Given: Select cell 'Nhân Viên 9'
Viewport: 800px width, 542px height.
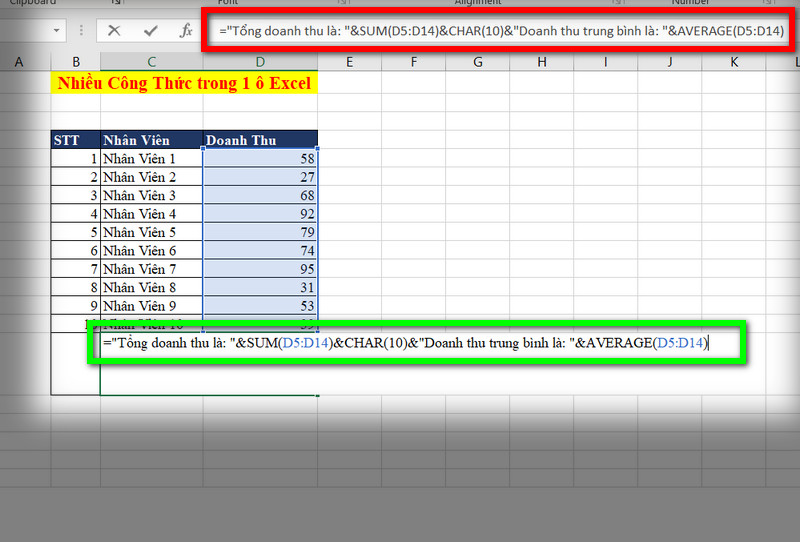Looking at the screenshot, I should pos(152,306).
